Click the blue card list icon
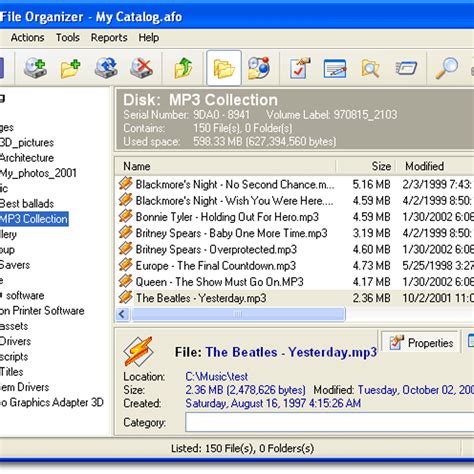The height and width of the screenshot is (474, 474). pos(406,68)
